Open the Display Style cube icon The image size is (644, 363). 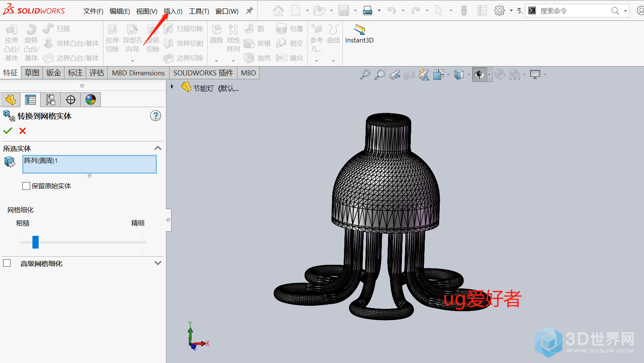pos(459,74)
